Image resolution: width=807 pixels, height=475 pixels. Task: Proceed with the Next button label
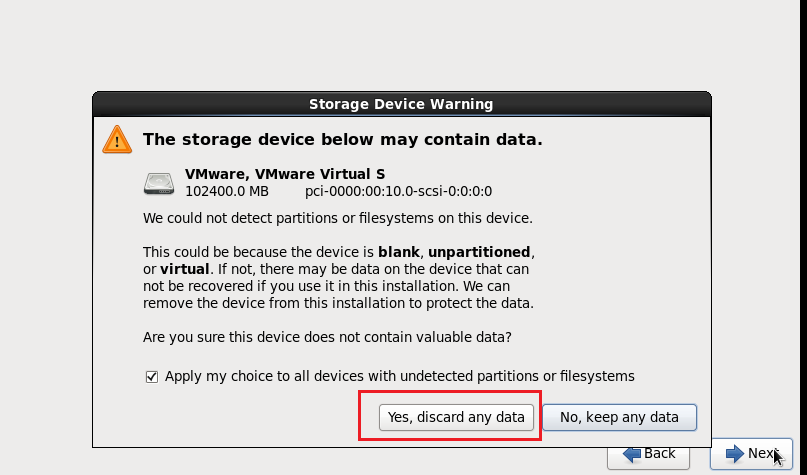(762, 453)
